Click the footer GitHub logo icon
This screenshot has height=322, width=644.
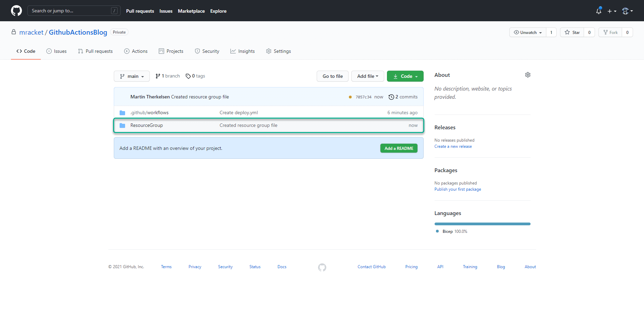322,267
